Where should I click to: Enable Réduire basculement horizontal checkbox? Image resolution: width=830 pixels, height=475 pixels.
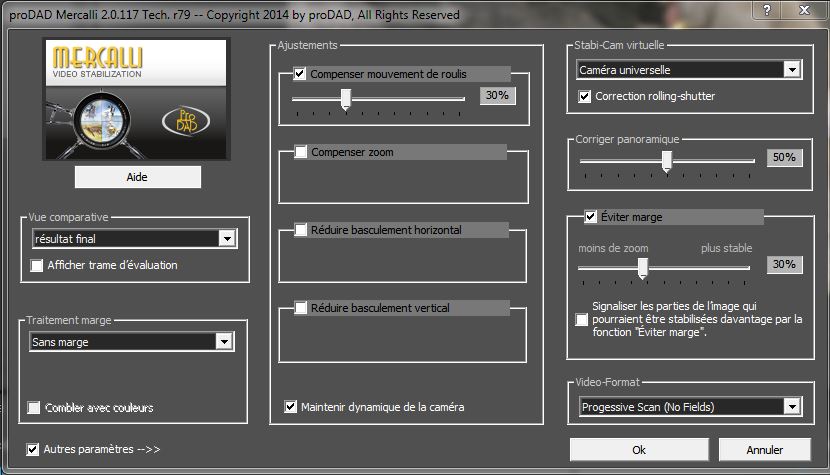[x=301, y=230]
